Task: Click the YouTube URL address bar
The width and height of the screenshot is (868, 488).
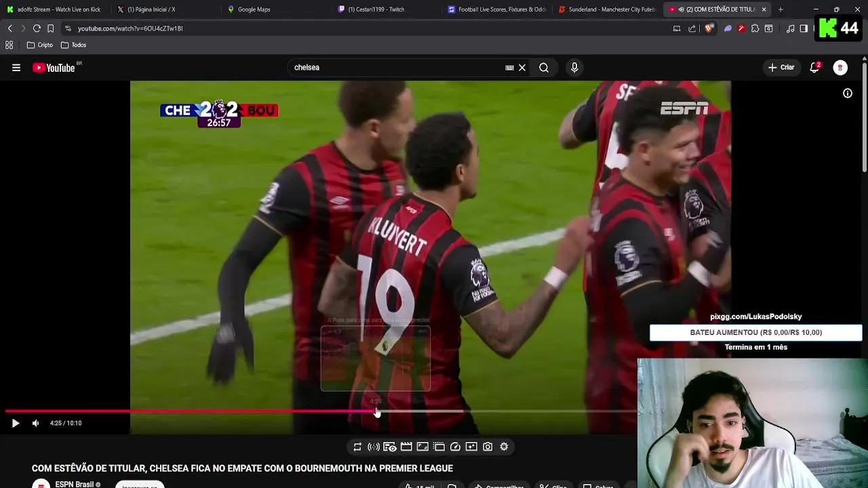Action: pyautogui.click(x=366, y=28)
